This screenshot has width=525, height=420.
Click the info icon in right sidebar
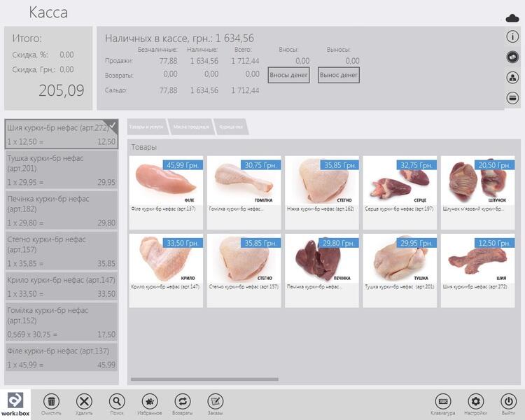[513, 36]
